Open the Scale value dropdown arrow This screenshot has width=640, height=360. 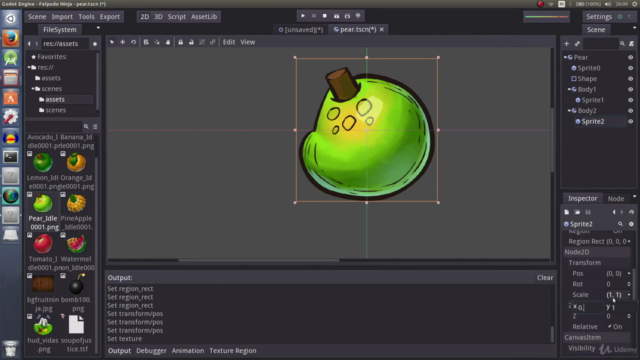click(629, 295)
